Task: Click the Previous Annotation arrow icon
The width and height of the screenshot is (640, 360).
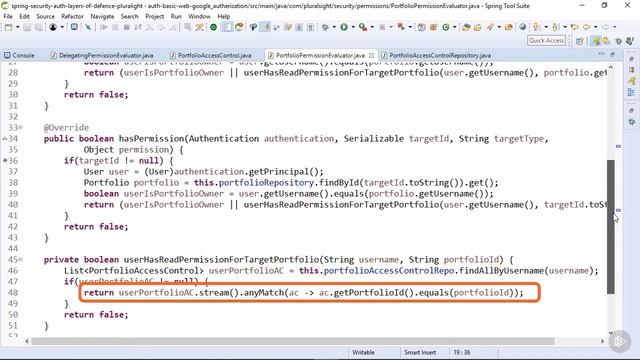Action: [x=555, y=27]
